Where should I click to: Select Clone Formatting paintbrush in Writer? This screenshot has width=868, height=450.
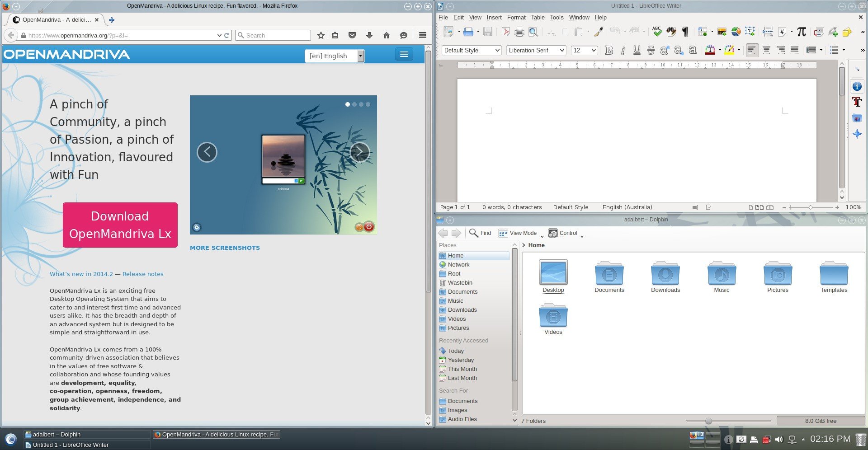click(x=599, y=32)
